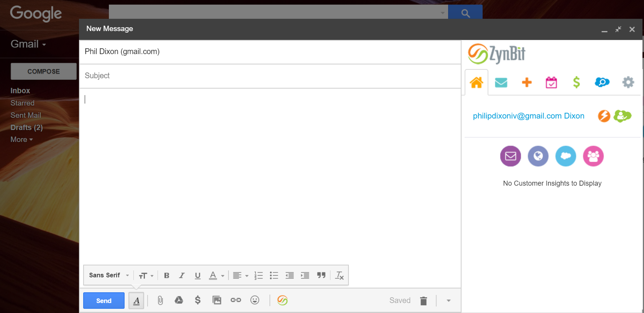Open Drafts (2) folder

[26, 127]
